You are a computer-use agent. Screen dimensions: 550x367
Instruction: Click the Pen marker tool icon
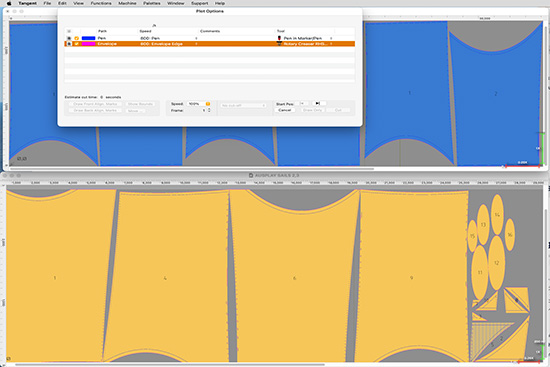pos(279,38)
